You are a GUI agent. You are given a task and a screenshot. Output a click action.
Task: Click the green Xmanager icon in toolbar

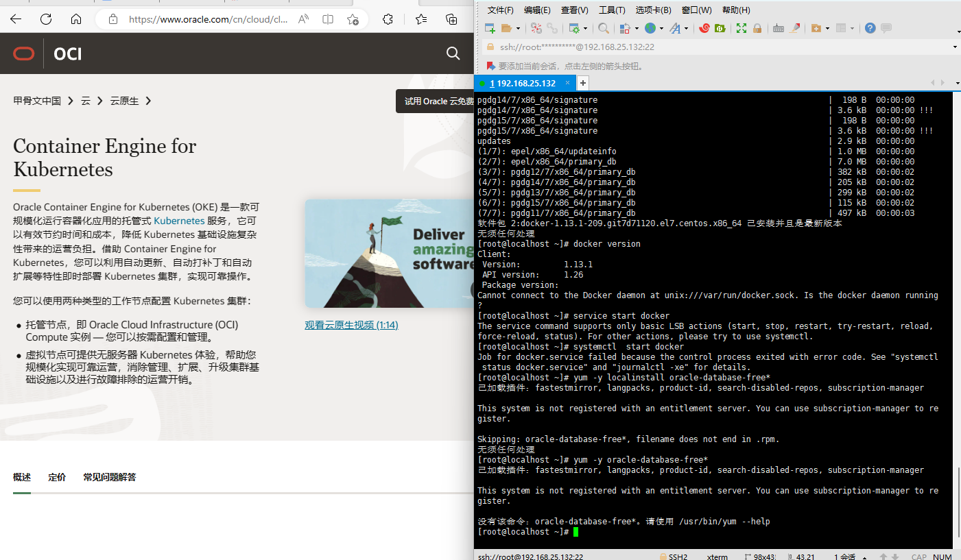coord(720,28)
